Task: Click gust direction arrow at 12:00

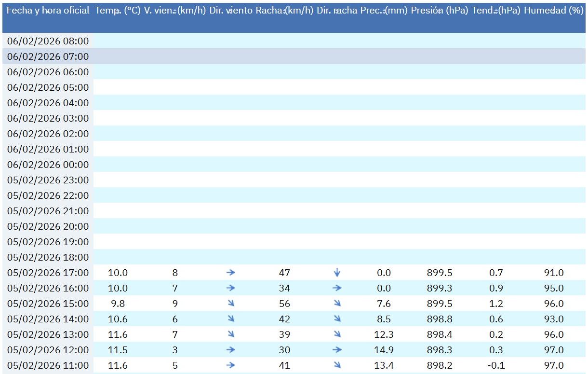Action: pos(337,350)
